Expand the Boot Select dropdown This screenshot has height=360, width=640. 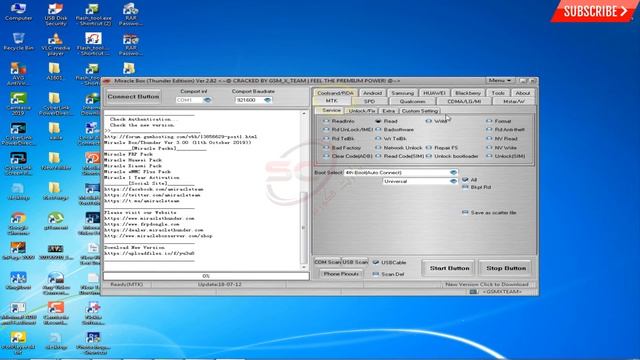pos(453,173)
